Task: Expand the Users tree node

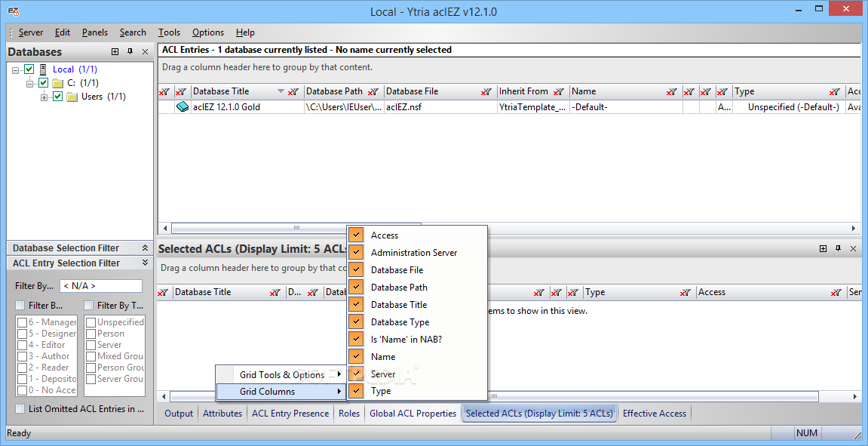Action: pos(44,97)
